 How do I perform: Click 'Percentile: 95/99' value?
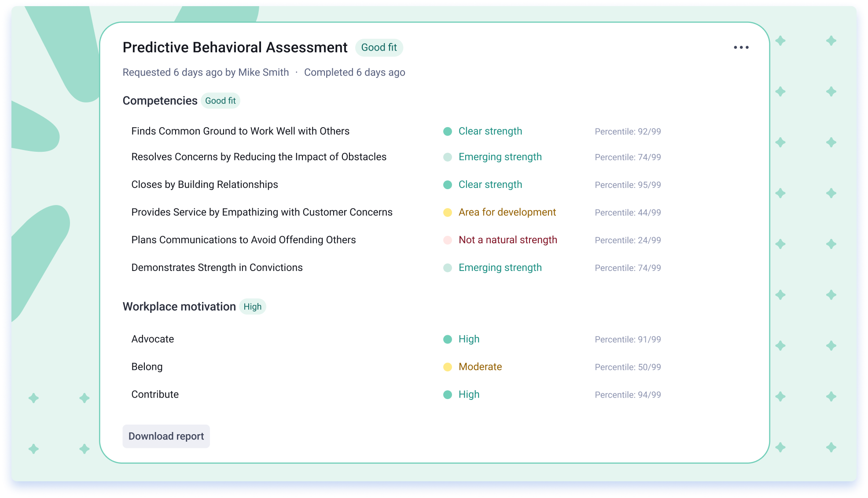point(628,185)
